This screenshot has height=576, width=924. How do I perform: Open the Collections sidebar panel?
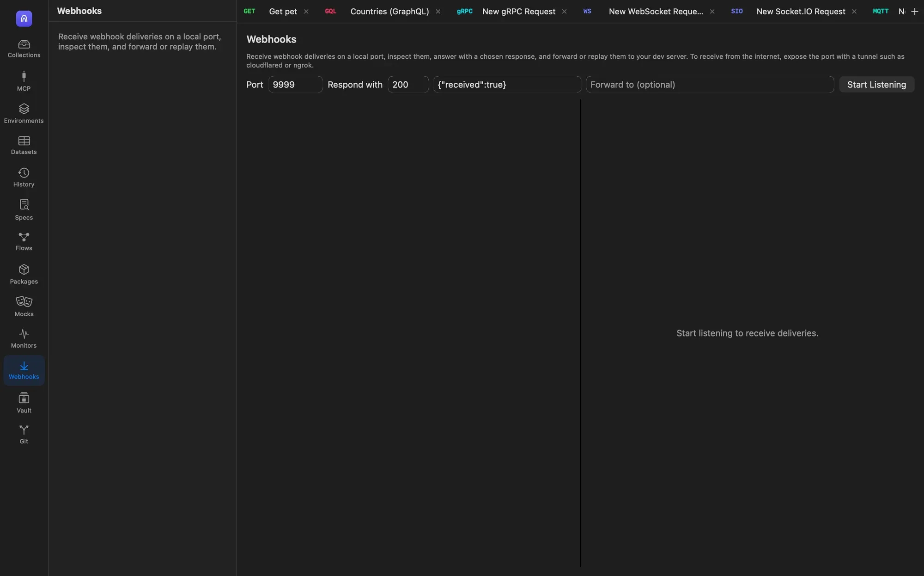(24, 49)
